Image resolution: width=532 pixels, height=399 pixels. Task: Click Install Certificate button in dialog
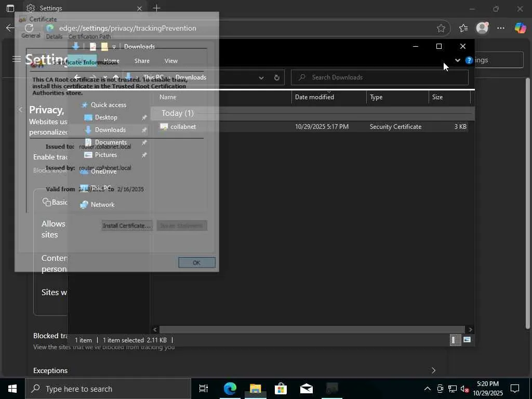[127, 225]
